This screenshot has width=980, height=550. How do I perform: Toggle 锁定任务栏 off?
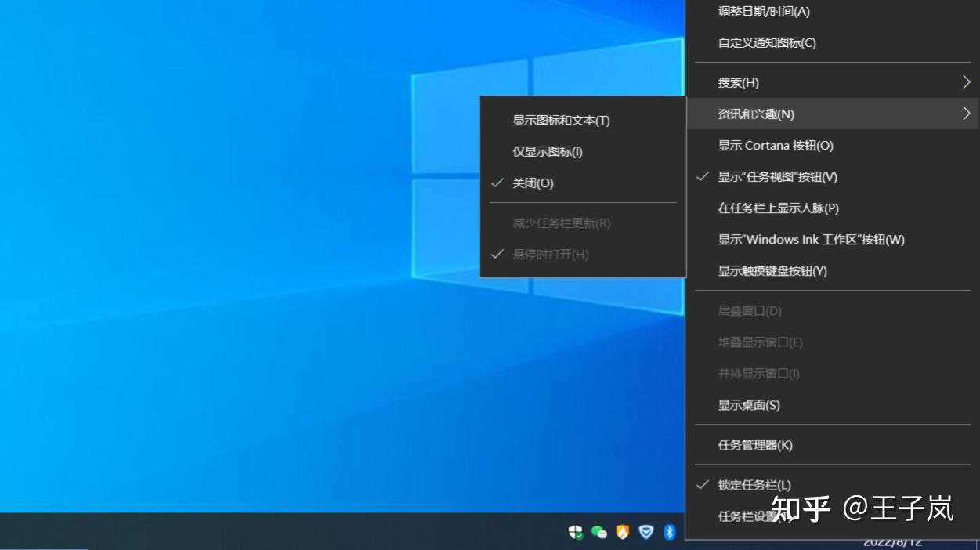click(754, 485)
